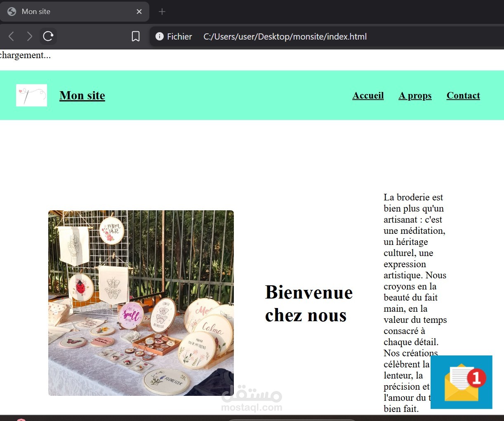The image size is (504, 421).
Task: Click the embroidery hoops display photo
Action: [141, 303]
